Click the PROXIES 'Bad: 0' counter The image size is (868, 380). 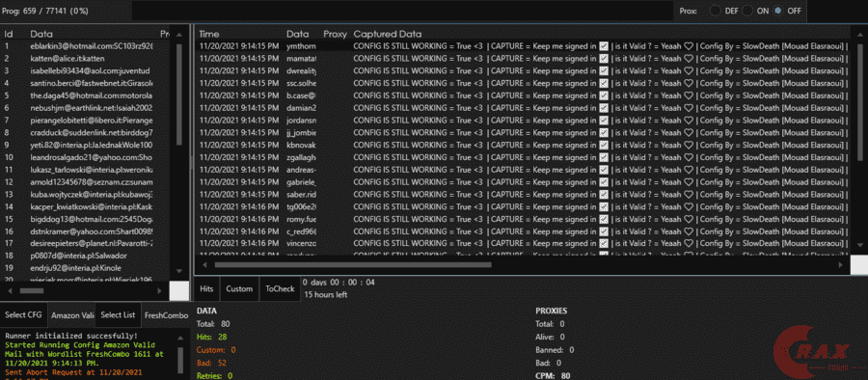click(x=549, y=363)
